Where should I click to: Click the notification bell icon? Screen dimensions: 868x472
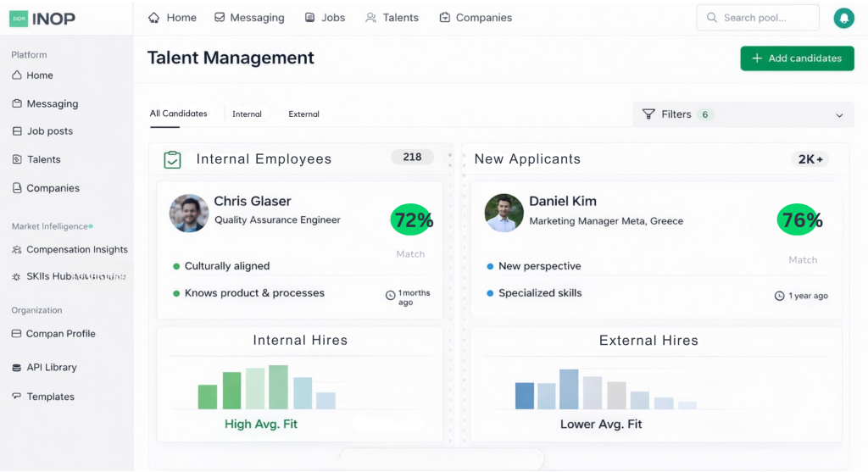(x=843, y=18)
